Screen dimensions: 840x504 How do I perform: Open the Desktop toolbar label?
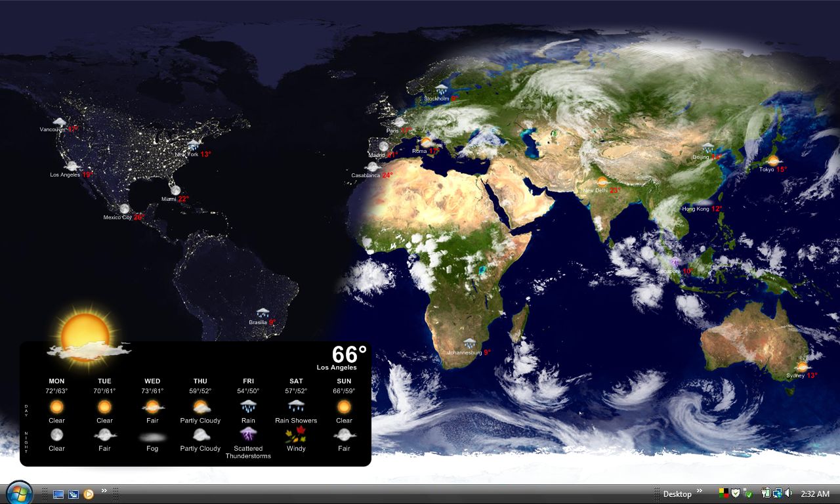677,494
